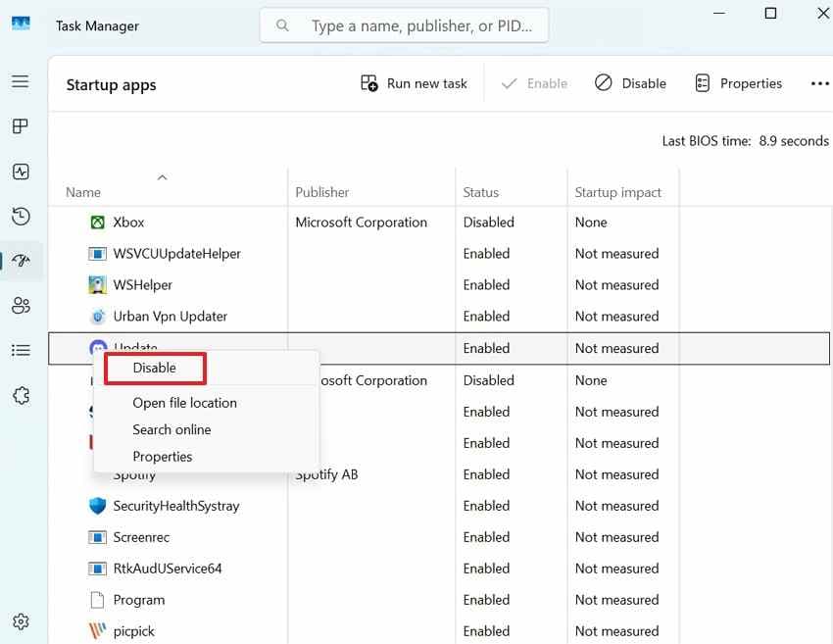Select Startup apps sidebar icon
Viewport: 833px width, 644px height.
coord(21,261)
